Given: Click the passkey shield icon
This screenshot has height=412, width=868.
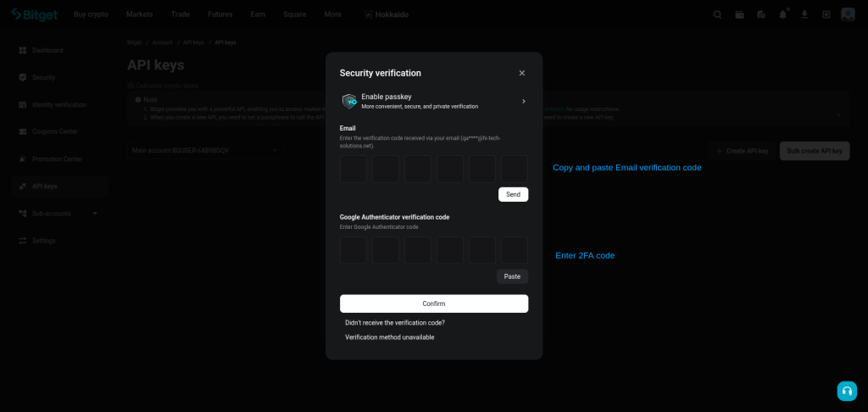Looking at the screenshot, I should click(x=348, y=101).
